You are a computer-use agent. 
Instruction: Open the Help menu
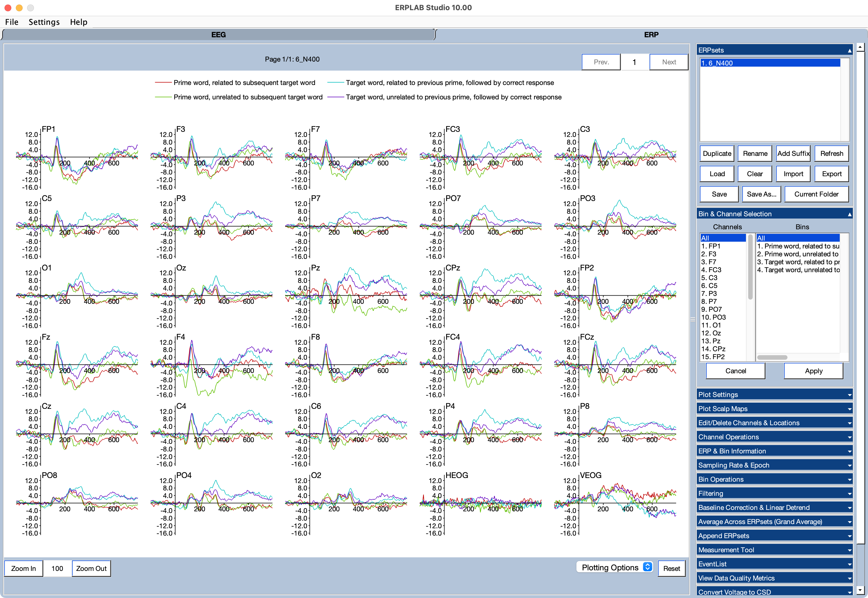tap(78, 22)
